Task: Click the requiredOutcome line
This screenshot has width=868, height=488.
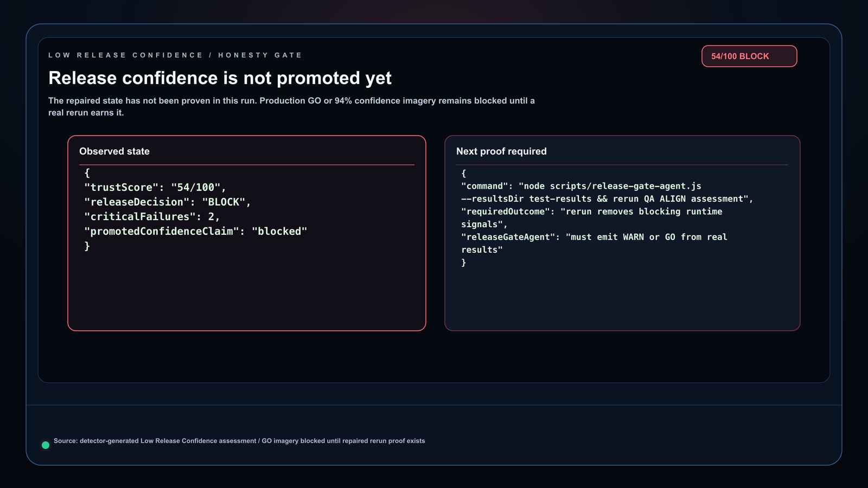Action: (x=592, y=211)
